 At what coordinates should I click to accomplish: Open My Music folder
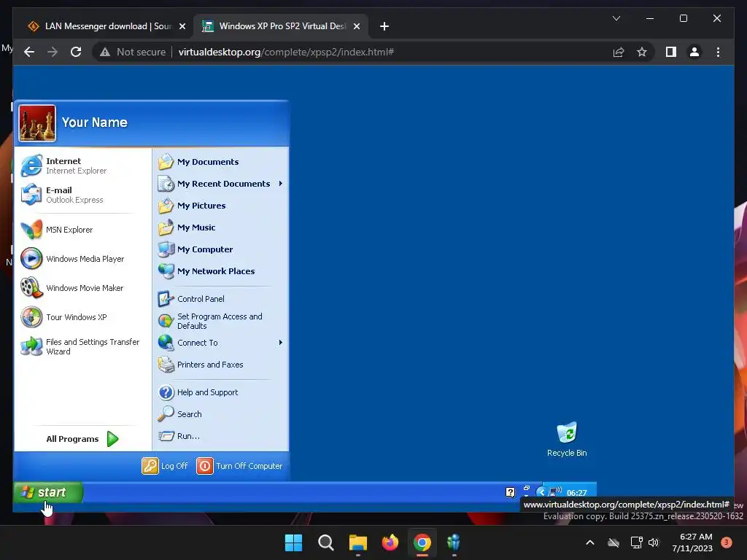pos(187,227)
